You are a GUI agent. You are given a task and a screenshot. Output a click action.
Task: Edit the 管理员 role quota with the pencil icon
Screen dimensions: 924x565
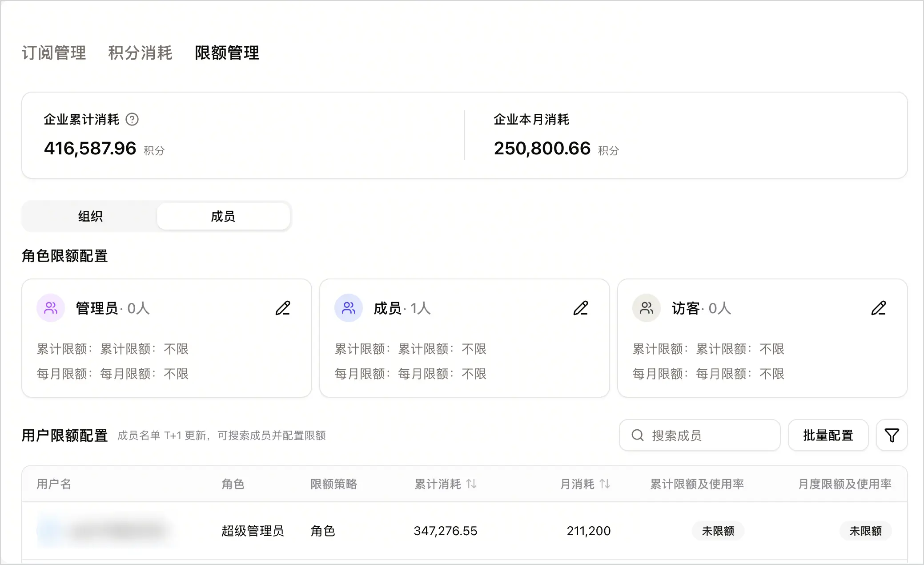point(283,308)
